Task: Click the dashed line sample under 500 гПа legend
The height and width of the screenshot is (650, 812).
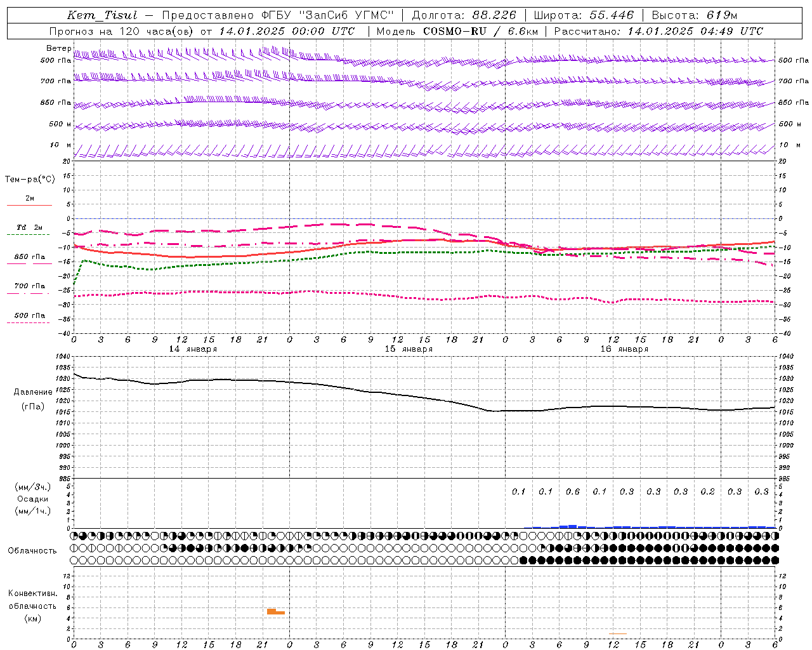Action: 28,322
